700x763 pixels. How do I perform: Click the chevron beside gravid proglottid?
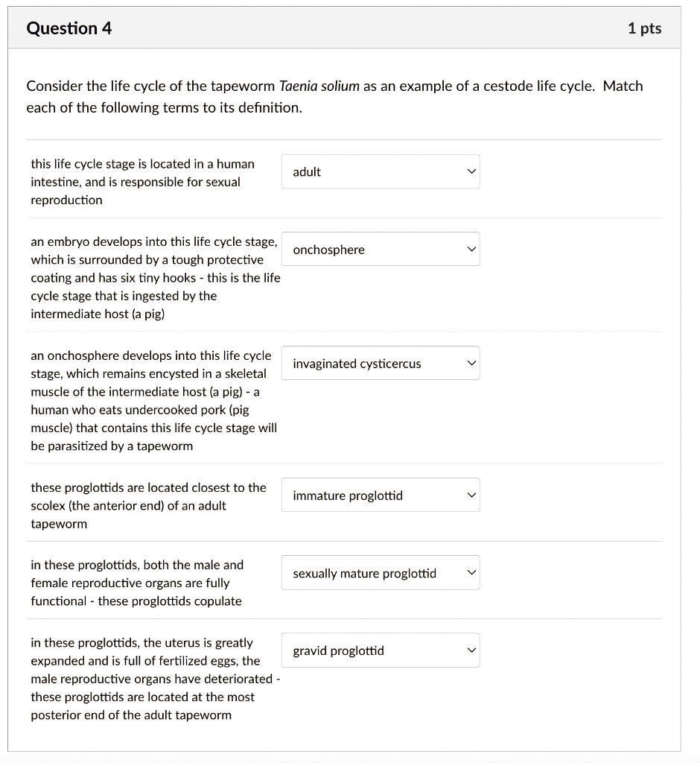tap(471, 650)
